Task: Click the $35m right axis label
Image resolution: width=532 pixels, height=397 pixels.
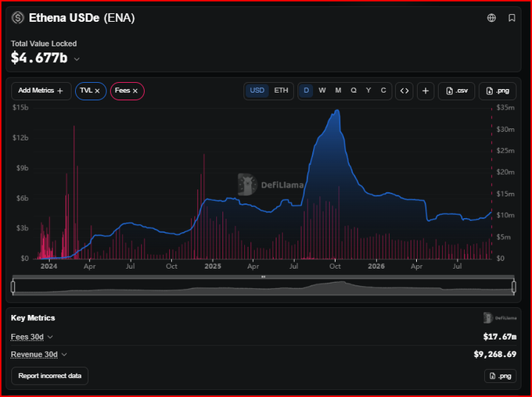Action: click(x=505, y=108)
